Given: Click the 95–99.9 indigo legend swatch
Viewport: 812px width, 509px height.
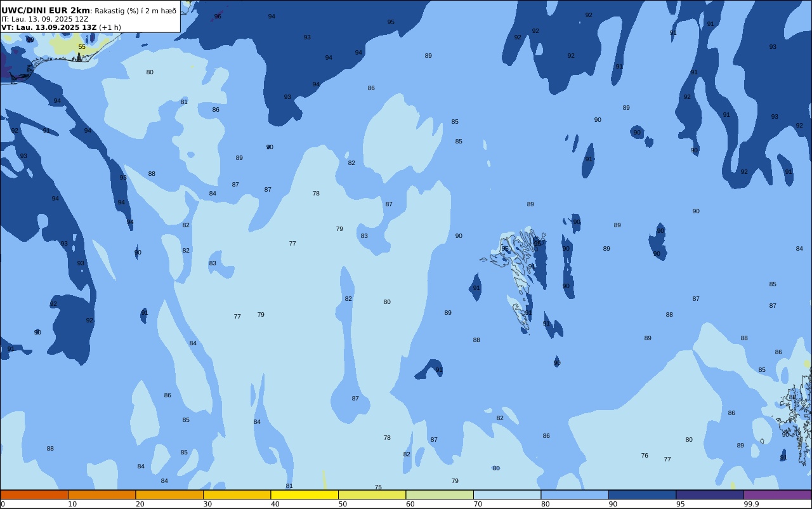Looking at the screenshot, I should coord(710,494).
